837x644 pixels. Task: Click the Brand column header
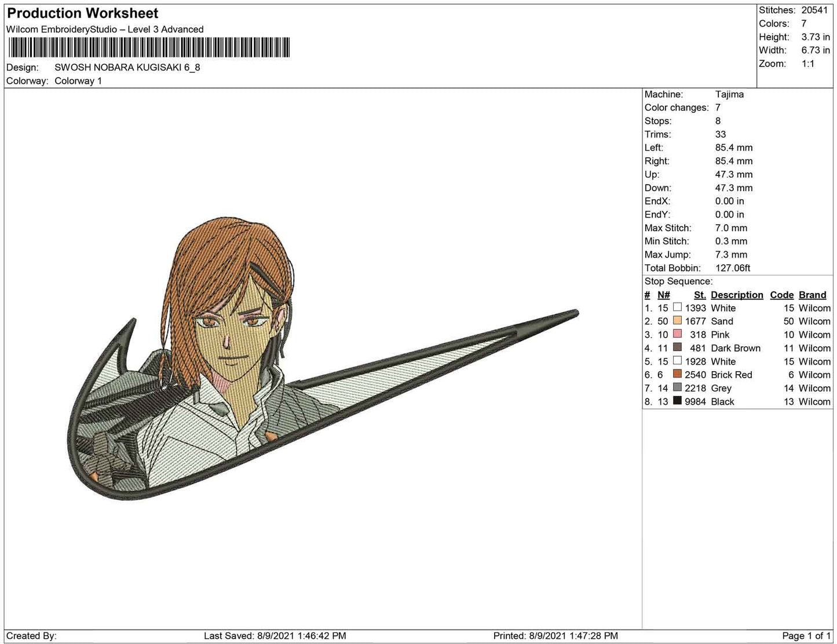click(x=812, y=295)
